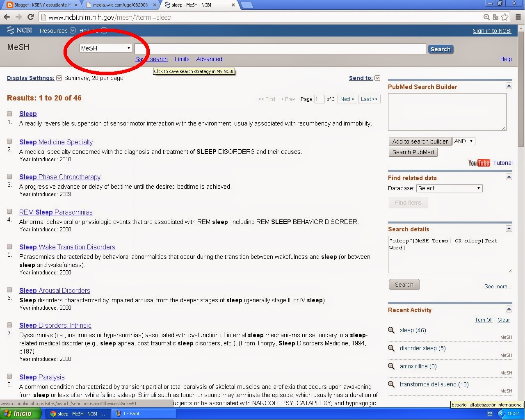
Task: Click the Inicio start button
Action: click(18, 414)
